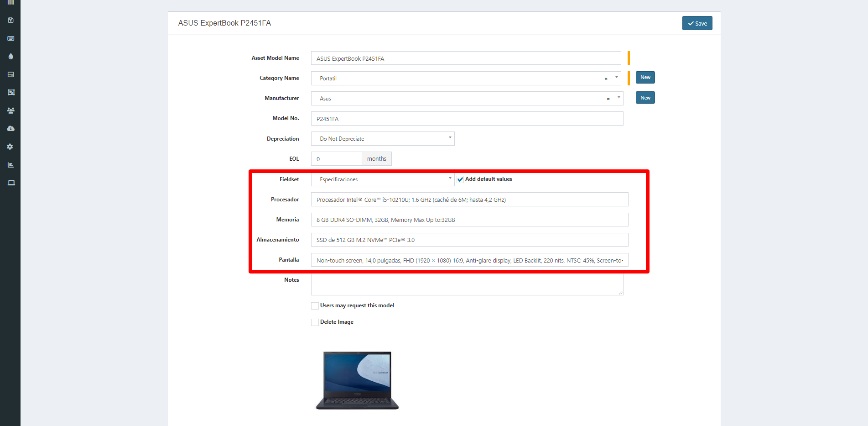Select the Licenses floppy disk sidebar icon
The width and height of the screenshot is (868, 426).
11,20
